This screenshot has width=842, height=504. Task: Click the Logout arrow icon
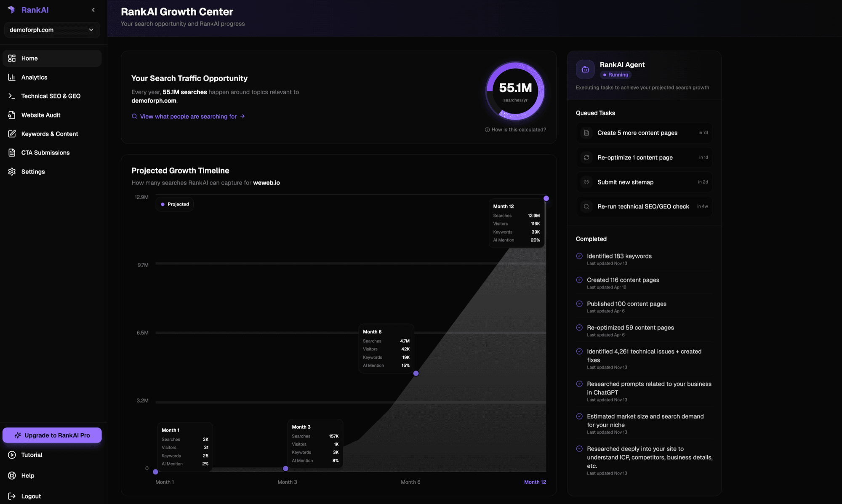12,496
